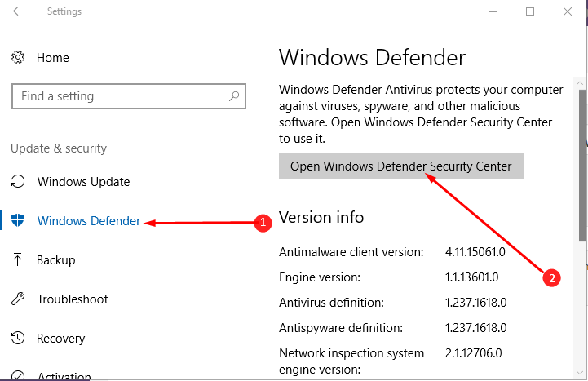Select Windows Defender in the sidebar

[89, 221]
